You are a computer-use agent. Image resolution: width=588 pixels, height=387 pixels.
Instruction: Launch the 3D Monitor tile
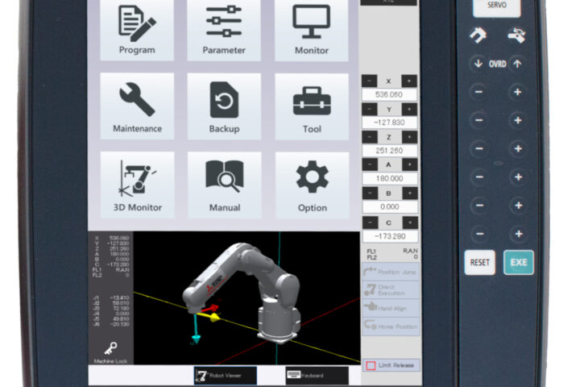tap(136, 185)
